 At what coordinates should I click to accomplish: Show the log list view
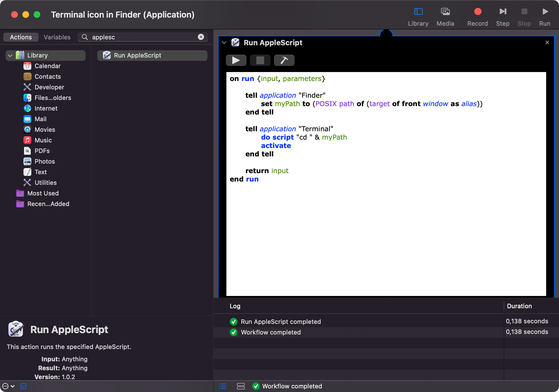[x=223, y=386]
